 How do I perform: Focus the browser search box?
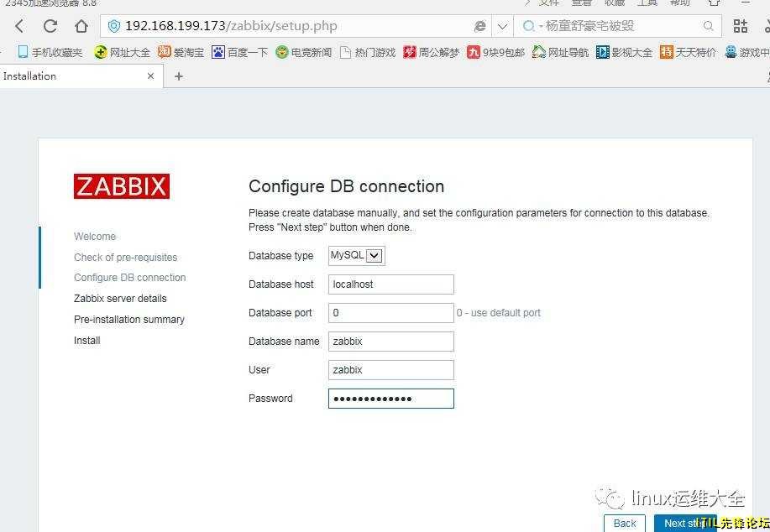pos(619,26)
